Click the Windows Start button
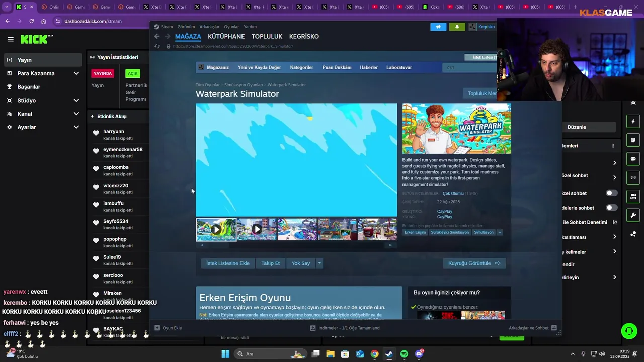644x362 pixels. (x=225, y=354)
